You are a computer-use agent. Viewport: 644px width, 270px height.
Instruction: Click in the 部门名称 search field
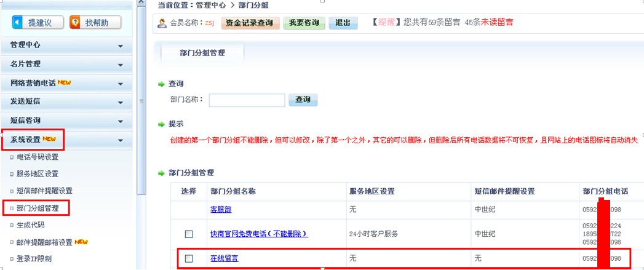(x=247, y=100)
